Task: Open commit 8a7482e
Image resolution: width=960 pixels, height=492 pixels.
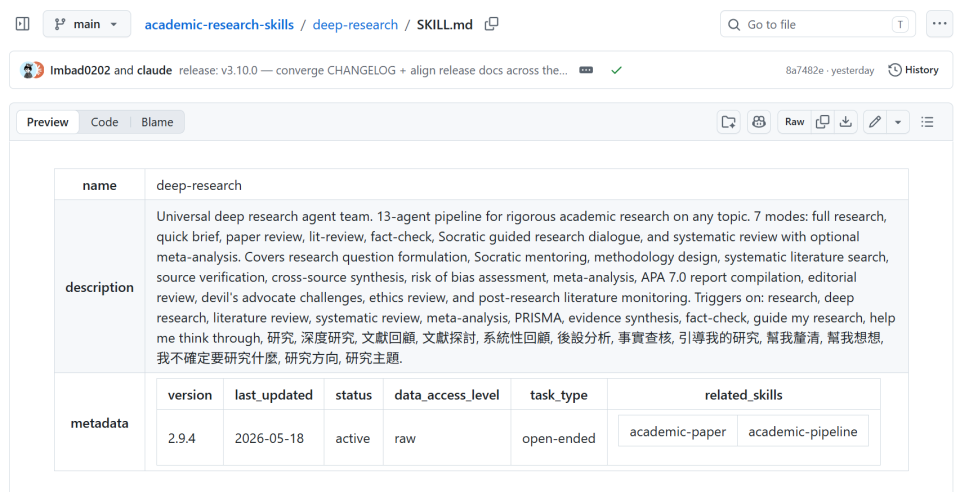Action: pos(804,70)
